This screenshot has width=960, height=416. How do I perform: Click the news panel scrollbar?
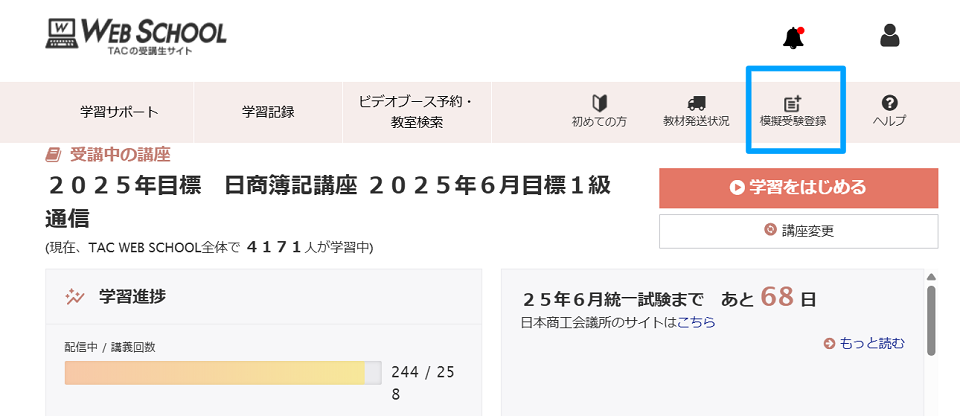click(931, 320)
